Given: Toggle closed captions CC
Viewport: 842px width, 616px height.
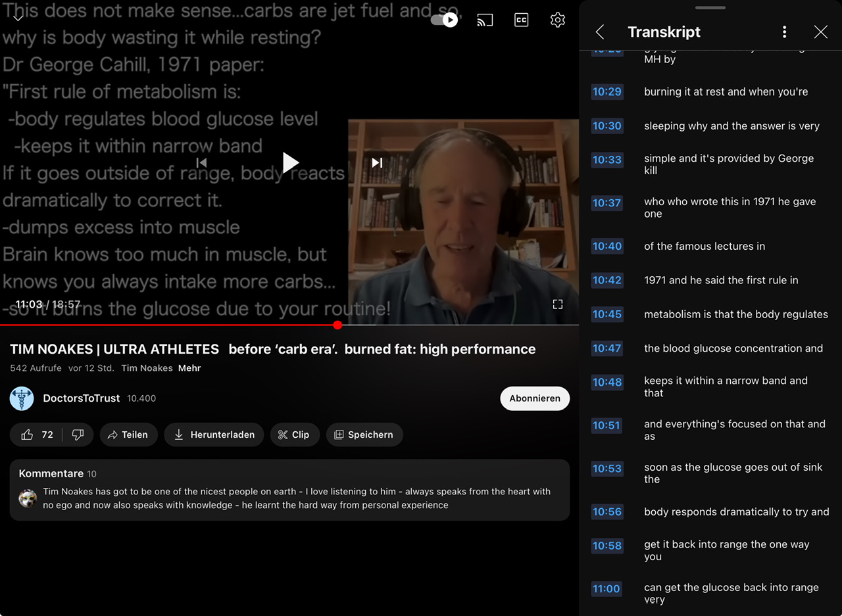Looking at the screenshot, I should pos(521,20).
